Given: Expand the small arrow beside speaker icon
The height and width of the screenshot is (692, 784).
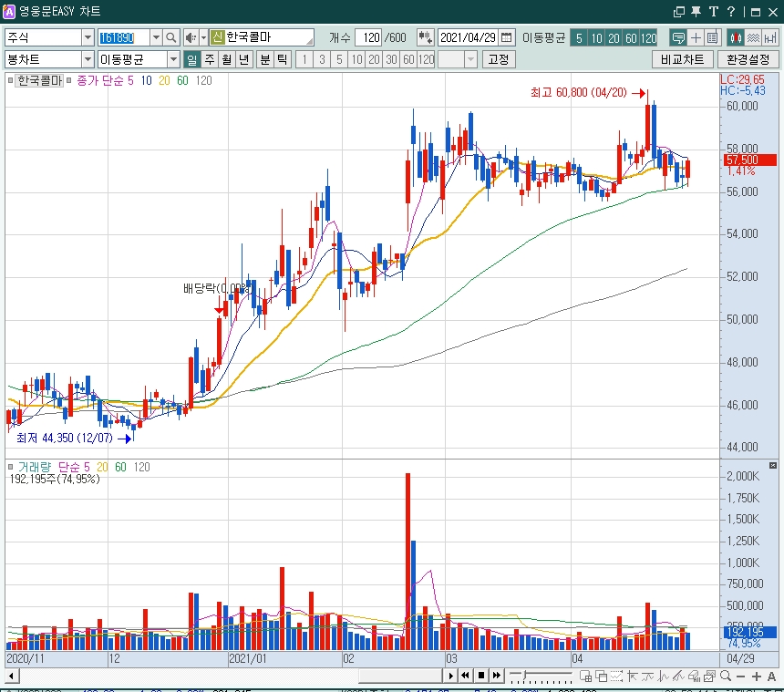Looking at the screenshot, I should tap(203, 37).
